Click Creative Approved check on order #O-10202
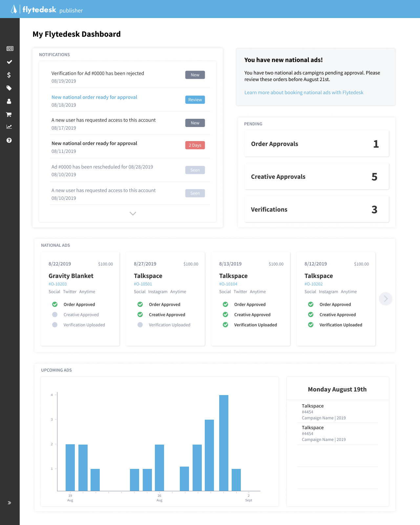420x525 pixels. pyautogui.click(x=311, y=315)
